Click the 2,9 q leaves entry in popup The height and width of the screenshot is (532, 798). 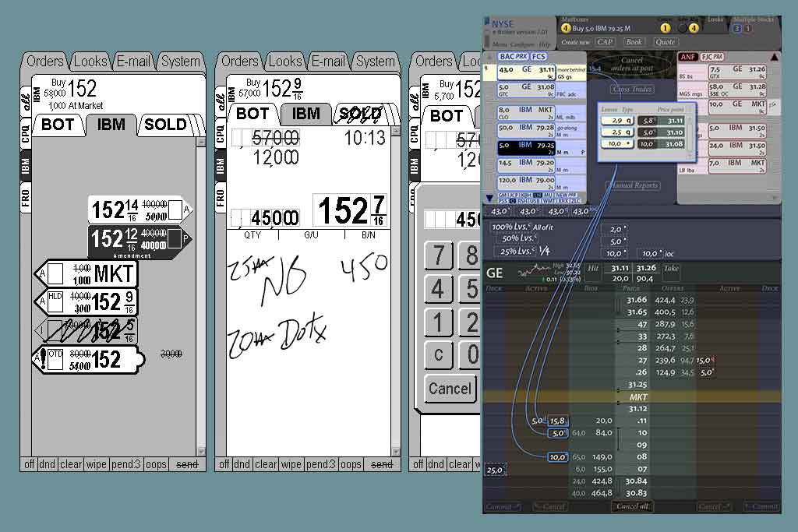(x=617, y=121)
